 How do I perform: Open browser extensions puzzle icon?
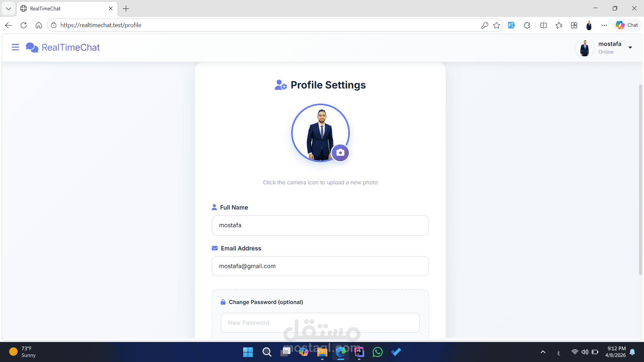527,25
